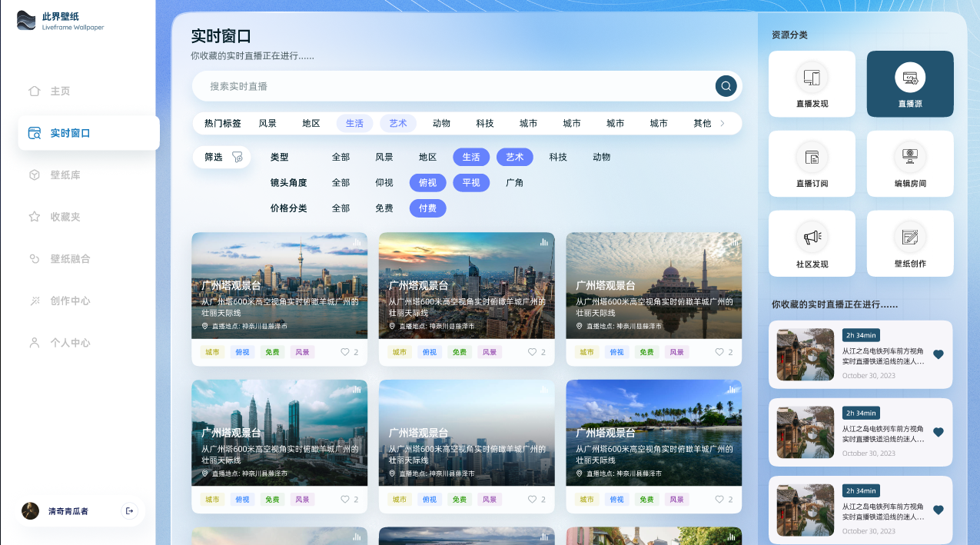Like the sunset city live card
This screenshot has height=545, width=980.
click(532, 352)
